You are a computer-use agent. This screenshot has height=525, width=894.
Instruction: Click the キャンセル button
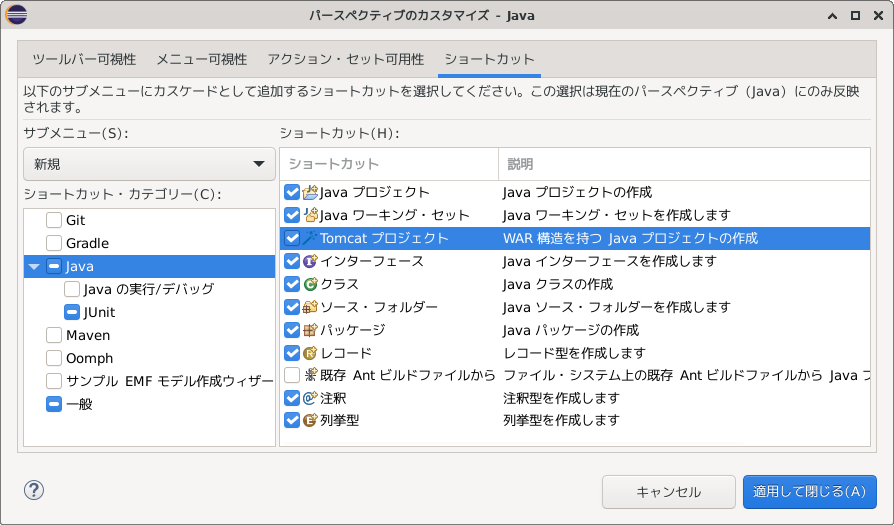669,492
